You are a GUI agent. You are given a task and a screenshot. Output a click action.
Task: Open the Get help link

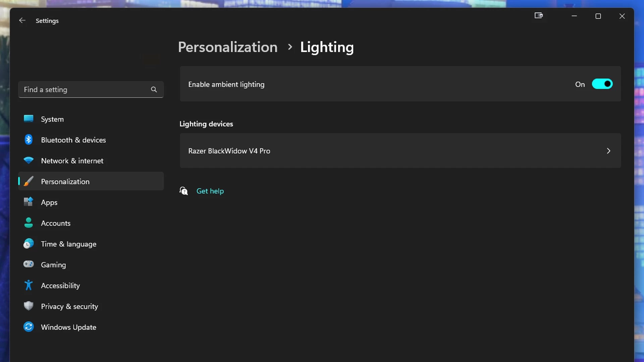(210, 191)
